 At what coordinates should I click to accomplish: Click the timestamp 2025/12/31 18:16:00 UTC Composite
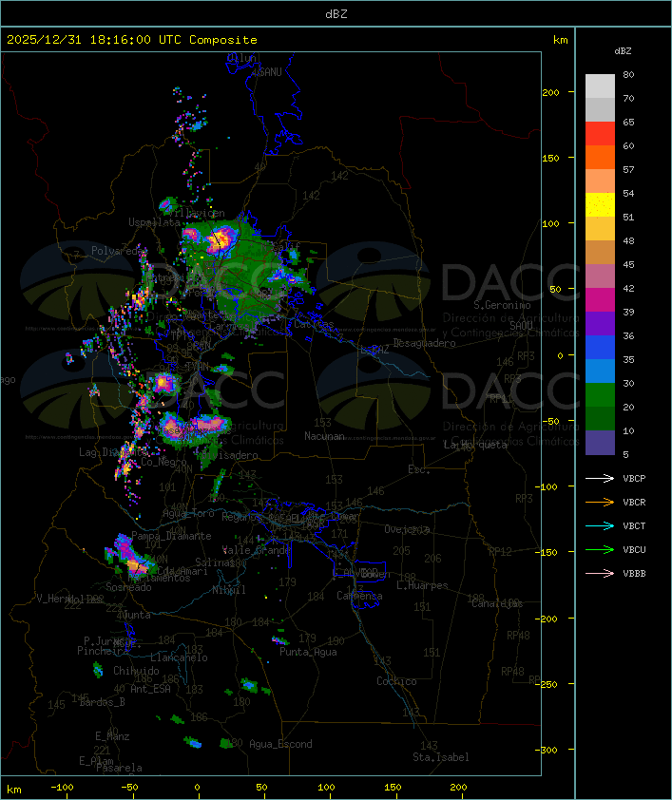[132, 40]
